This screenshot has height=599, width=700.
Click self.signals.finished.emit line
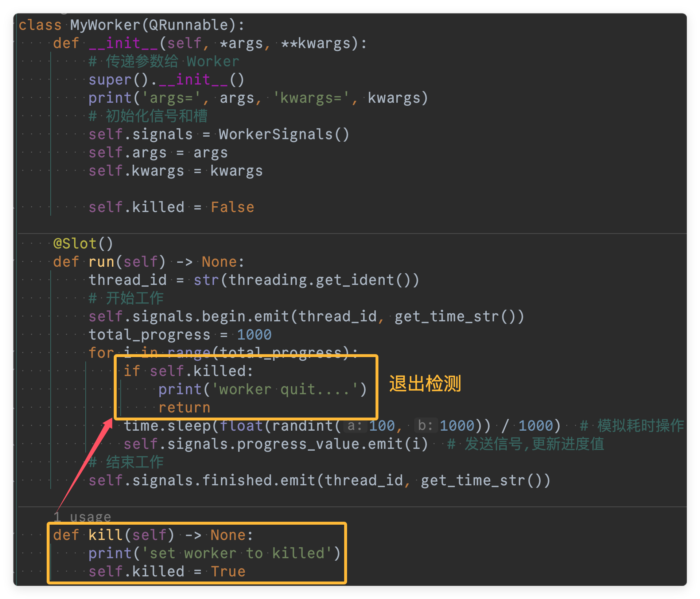click(319, 481)
